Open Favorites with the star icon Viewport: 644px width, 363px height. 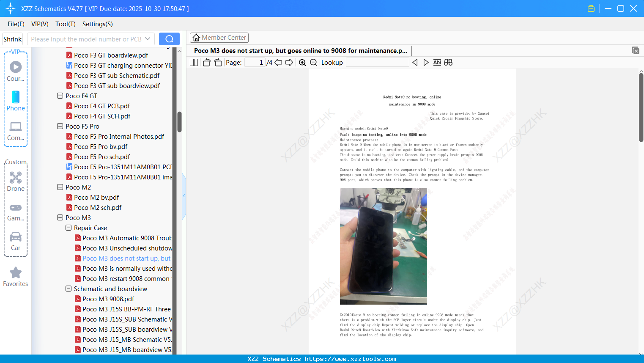(x=16, y=273)
